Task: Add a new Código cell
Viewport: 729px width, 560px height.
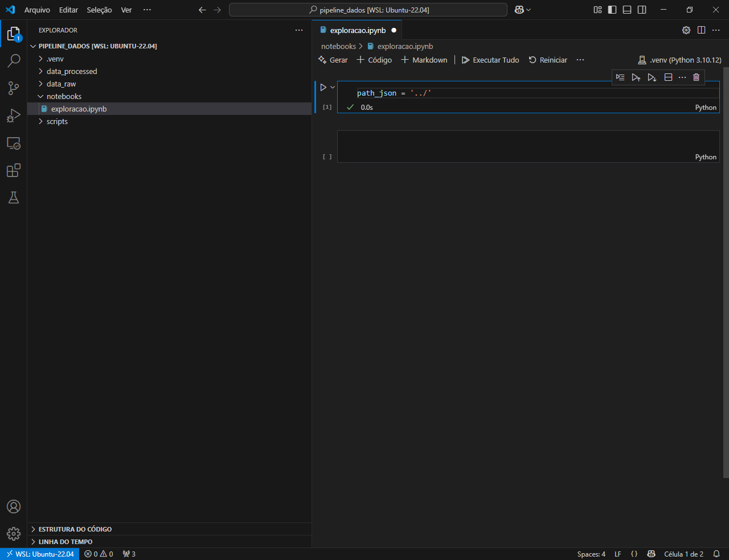Action: tap(374, 60)
